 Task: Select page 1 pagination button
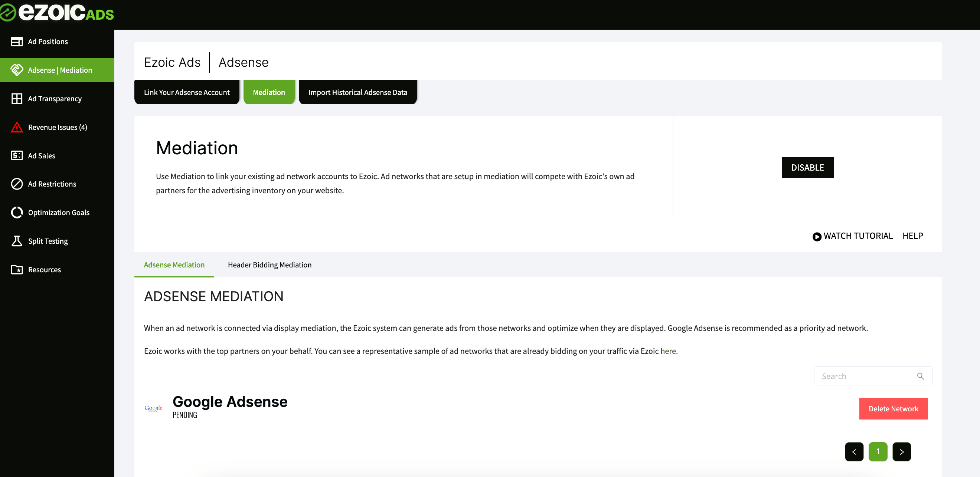click(878, 451)
